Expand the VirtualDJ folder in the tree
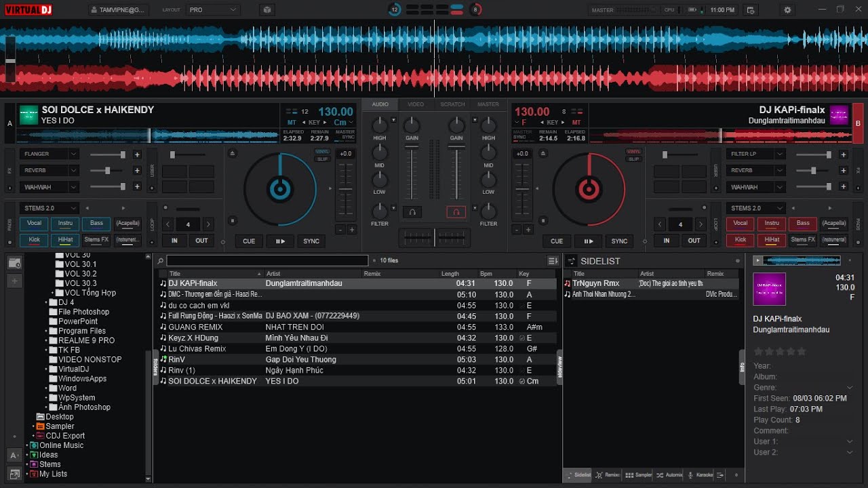The width and height of the screenshot is (868, 488). pos(46,369)
